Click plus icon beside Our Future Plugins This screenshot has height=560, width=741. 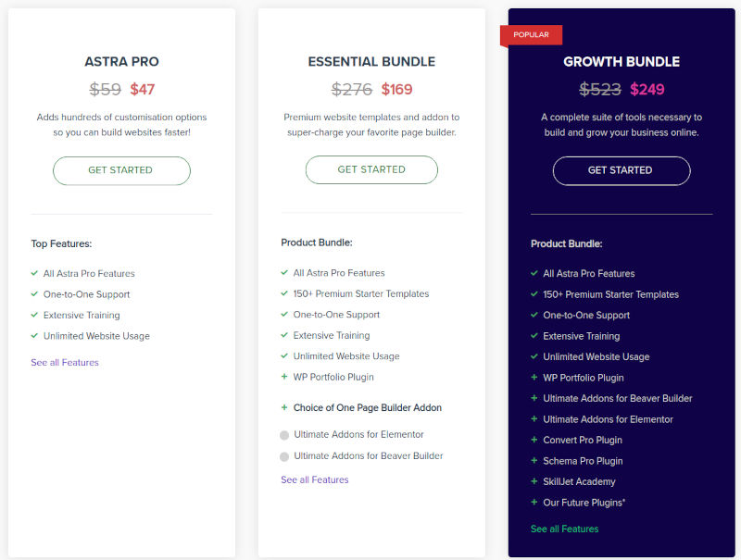[534, 502]
